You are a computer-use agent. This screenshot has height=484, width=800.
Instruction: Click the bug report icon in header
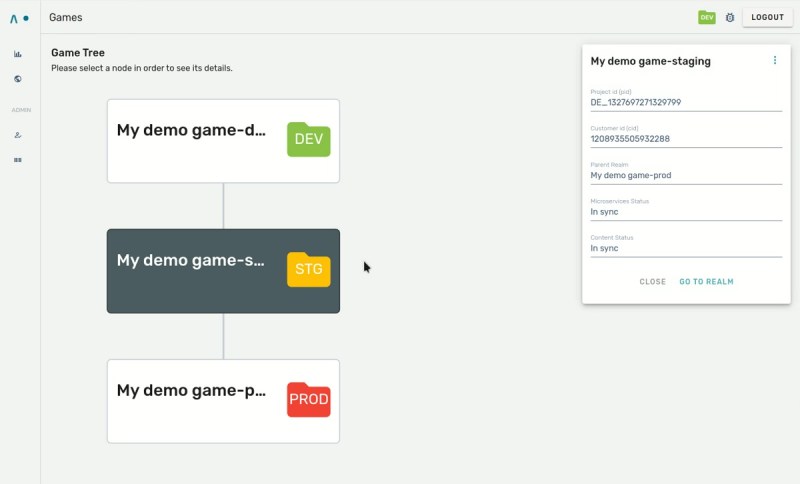730,17
